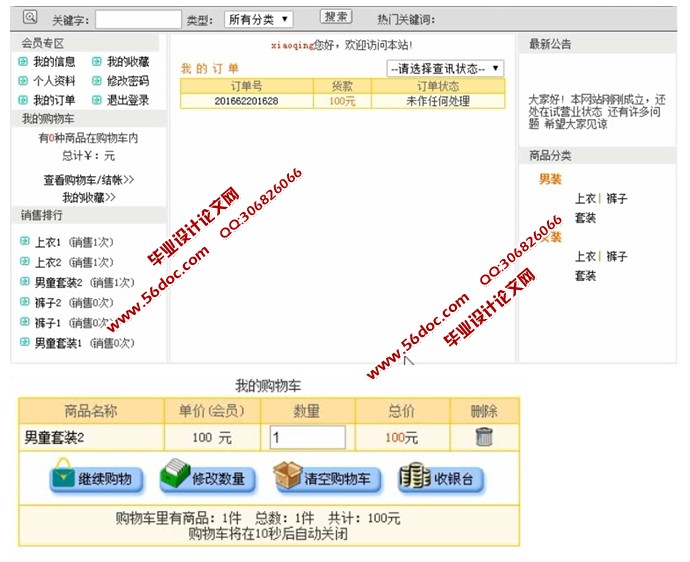Viewport: 690px width, 562px height.
Task: Open the 所有分类 type dropdown
Action: (257, 19)
